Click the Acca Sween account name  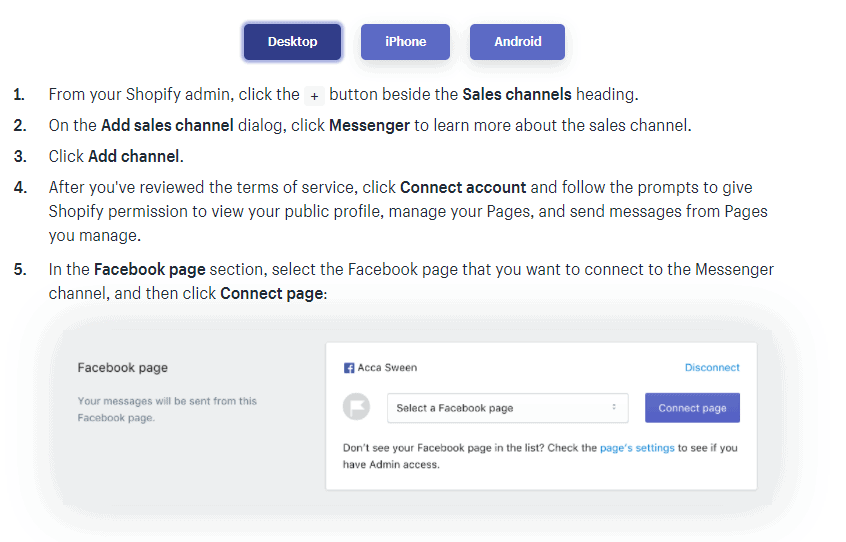pos(387,368)
